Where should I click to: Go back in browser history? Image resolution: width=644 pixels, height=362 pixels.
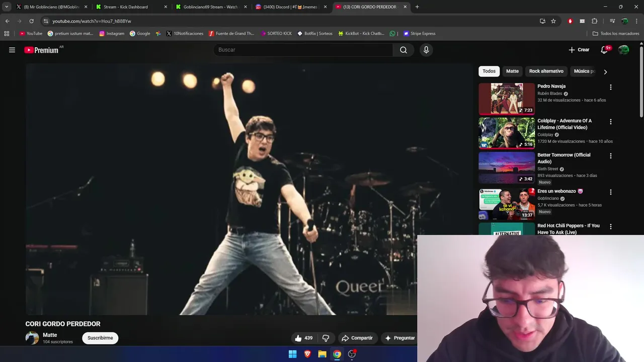pyautogui.click(x=7, y=21)
